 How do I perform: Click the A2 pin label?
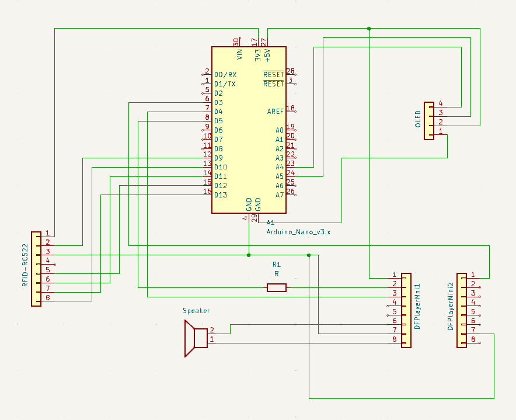point(280,148)
